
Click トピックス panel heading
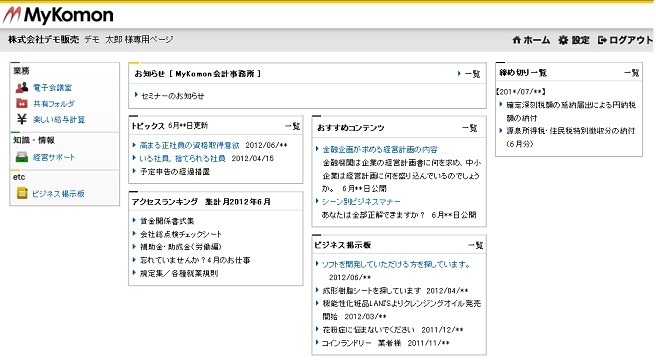[148, 126]
